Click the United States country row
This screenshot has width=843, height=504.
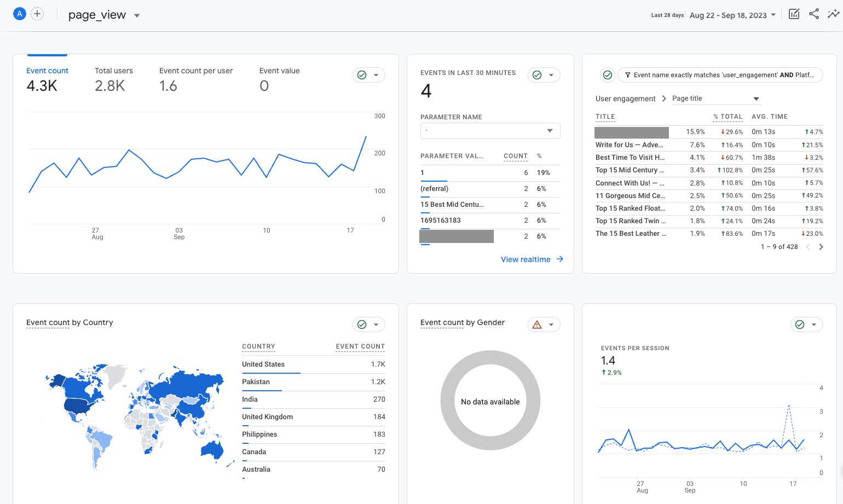(314, 364)
